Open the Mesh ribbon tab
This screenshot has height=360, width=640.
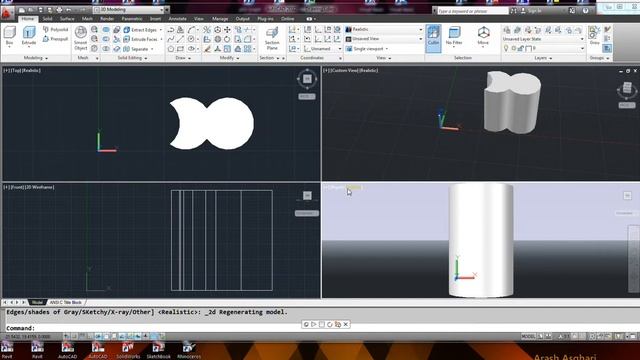point(87,19)
